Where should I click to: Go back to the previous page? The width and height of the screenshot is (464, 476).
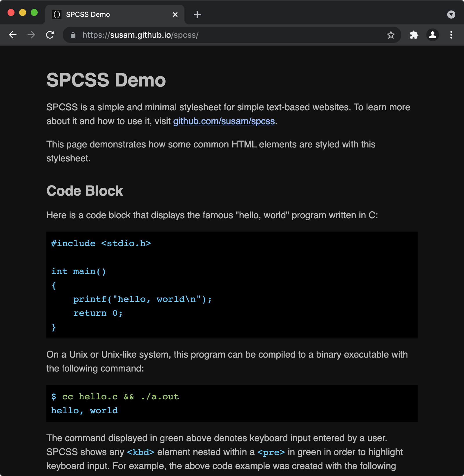[x=13, y=35]
